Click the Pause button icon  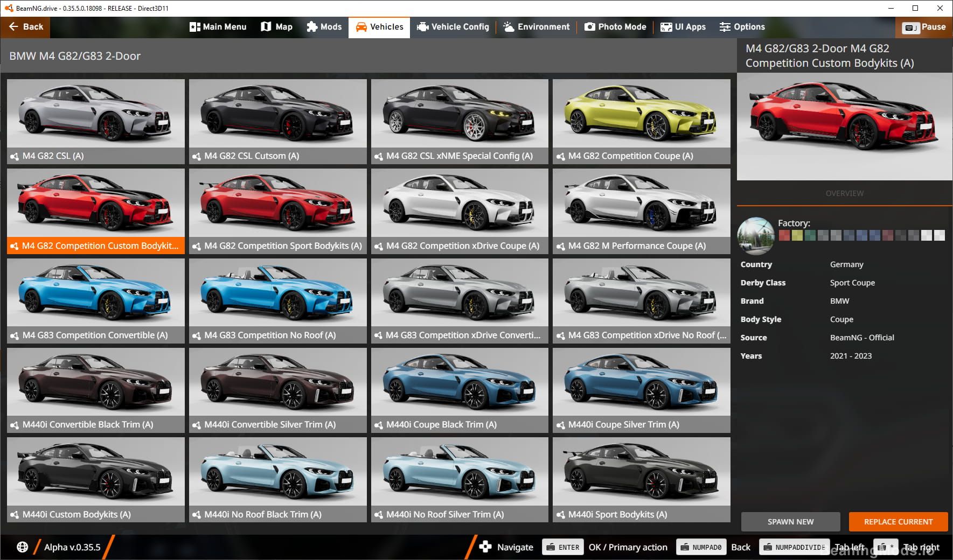[x=911, y=27]
